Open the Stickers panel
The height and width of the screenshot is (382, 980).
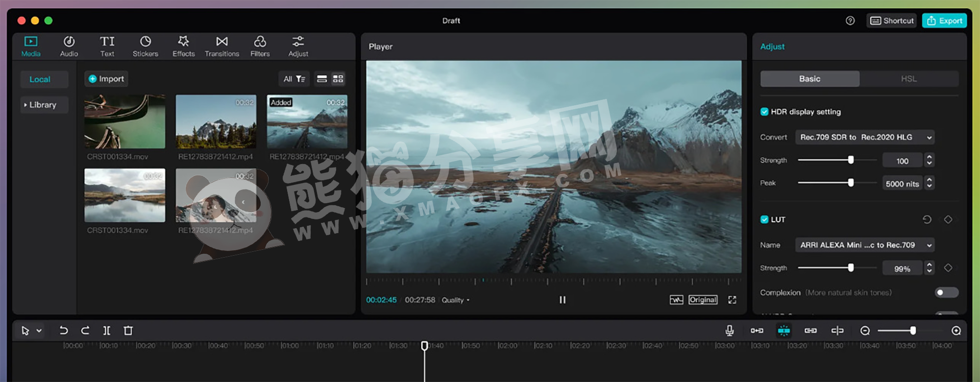(x=146, y=46)
